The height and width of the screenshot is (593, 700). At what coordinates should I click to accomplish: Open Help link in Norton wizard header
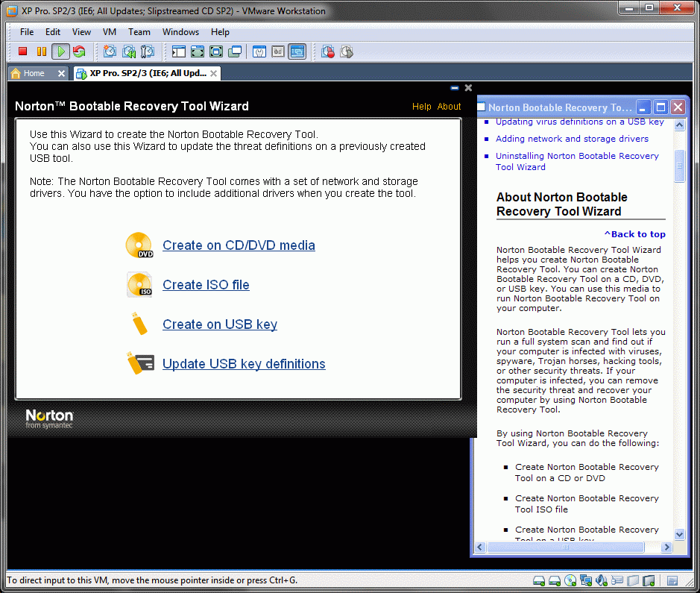coord(421,107)
